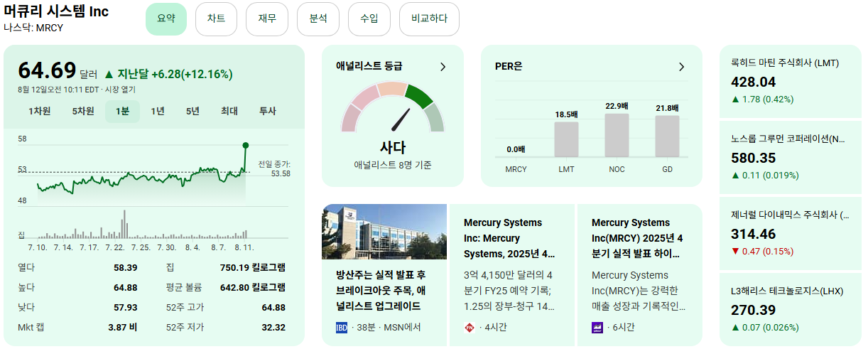Choose the 1분 chart range
The image size is (868, 349).
click(123, 111)
